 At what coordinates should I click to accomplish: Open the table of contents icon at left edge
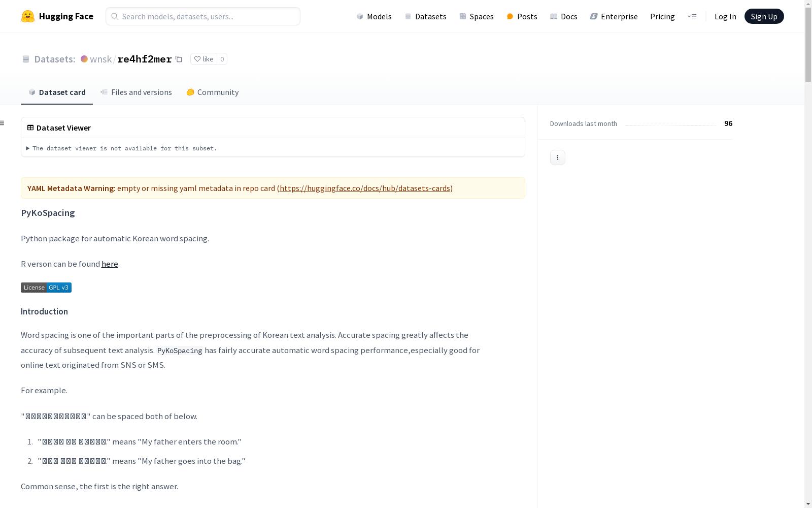2,123
